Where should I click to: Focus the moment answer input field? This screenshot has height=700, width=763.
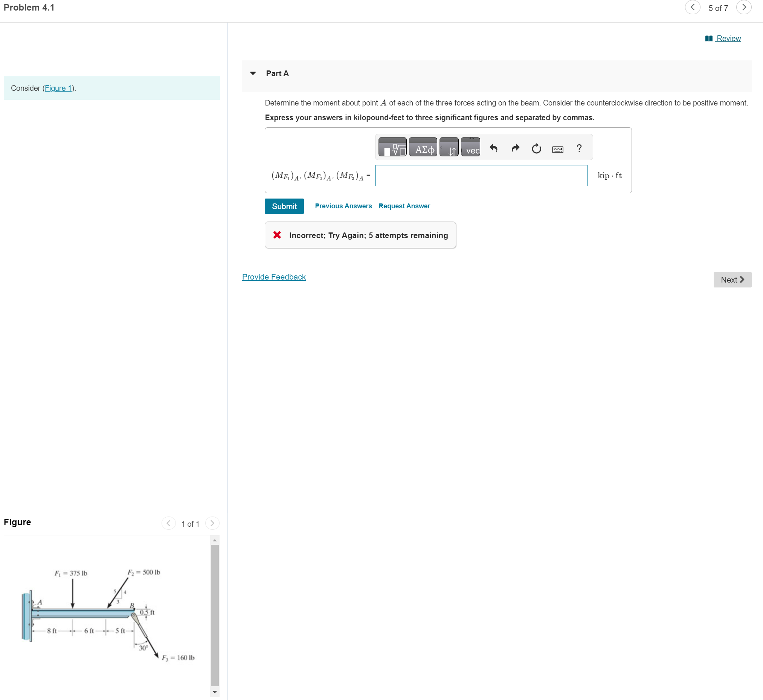(x=481, y=176)
